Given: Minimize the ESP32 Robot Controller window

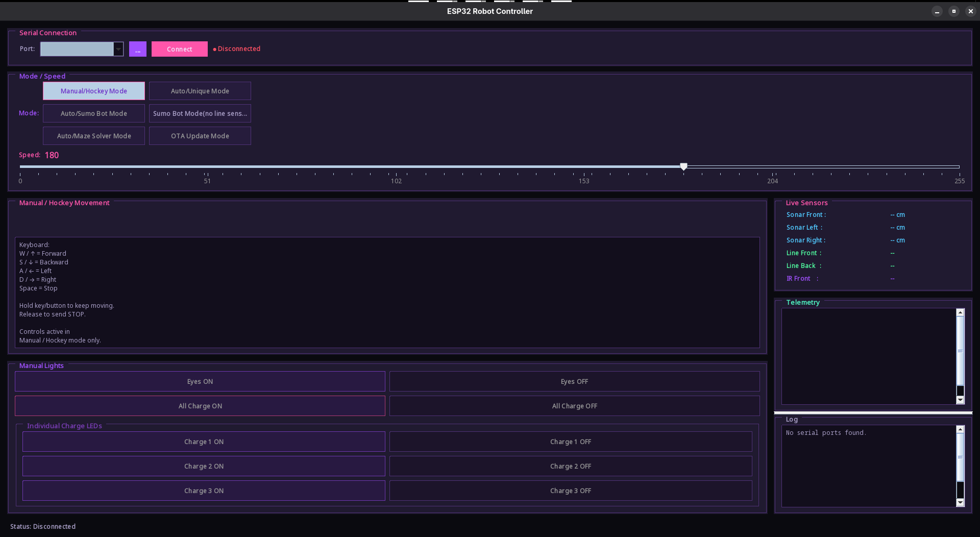Looking at the screenshot, I should 937,11.
